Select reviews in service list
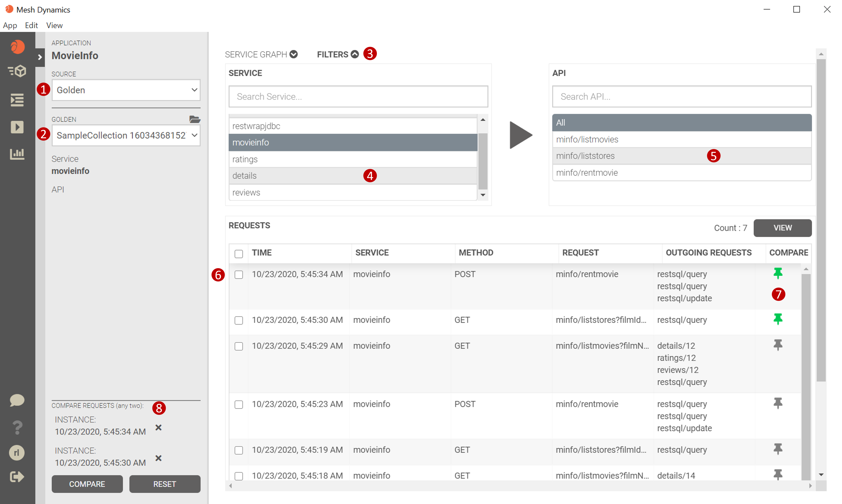This screenshot has height=504, width=842. tap(353, 192)
